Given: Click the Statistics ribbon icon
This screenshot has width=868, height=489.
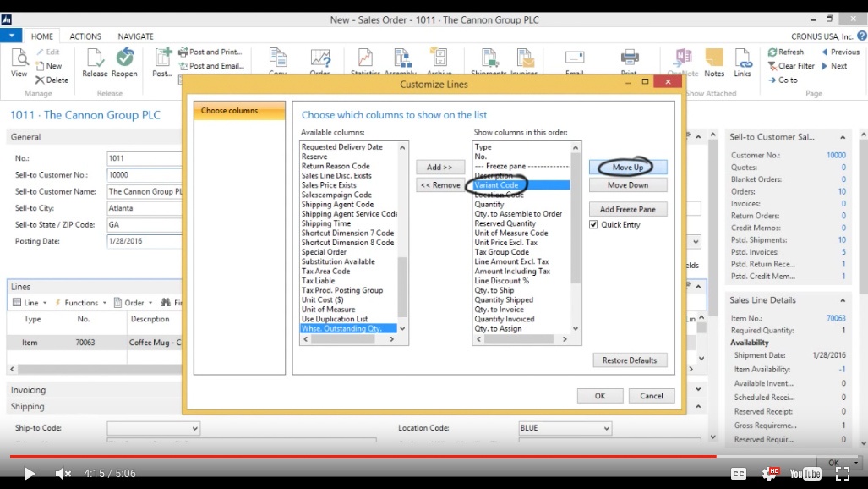Looking at the screenshot, I should point(365,62).
